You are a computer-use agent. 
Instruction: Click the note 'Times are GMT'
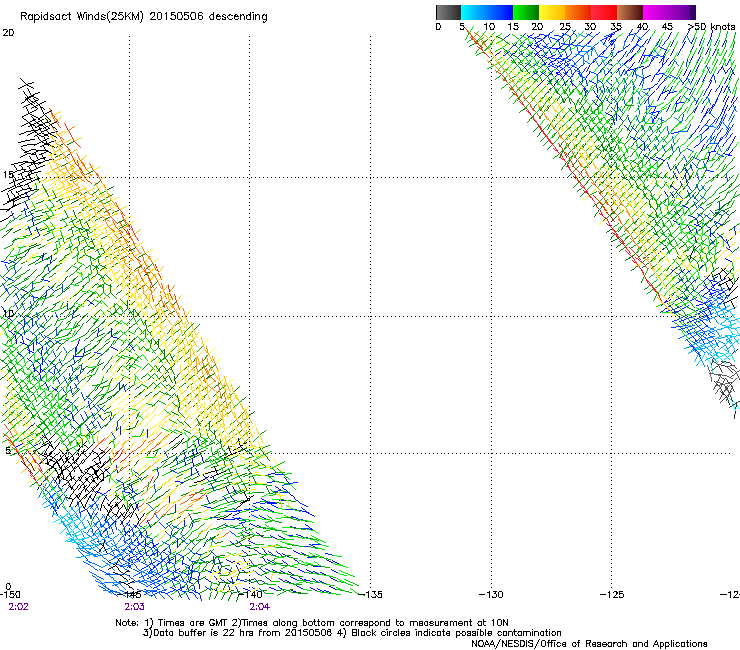pyautogui.click(x=192, y=623)
